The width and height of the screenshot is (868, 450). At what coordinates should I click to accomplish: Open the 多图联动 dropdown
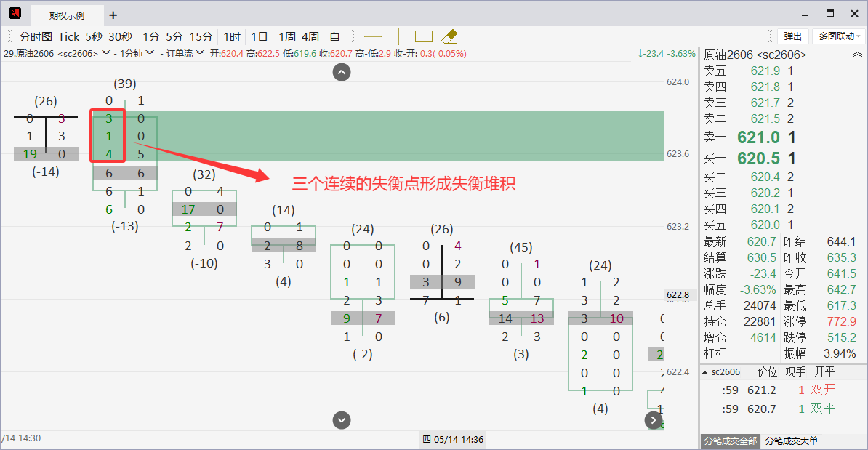[839, 36]
